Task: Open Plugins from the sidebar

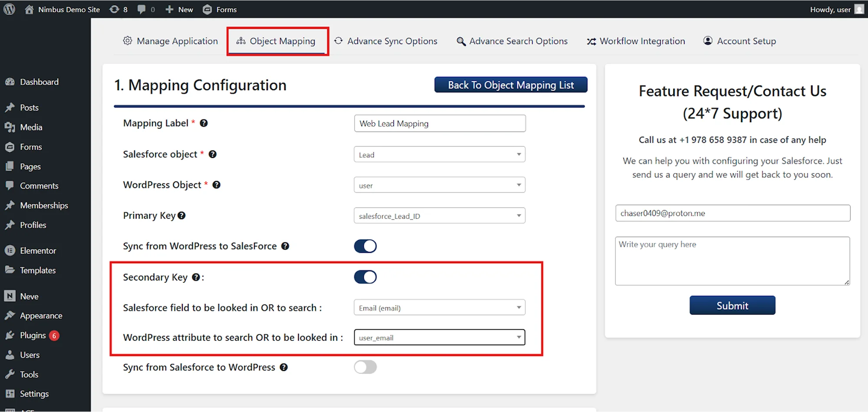Action: (x=33, y=335)
